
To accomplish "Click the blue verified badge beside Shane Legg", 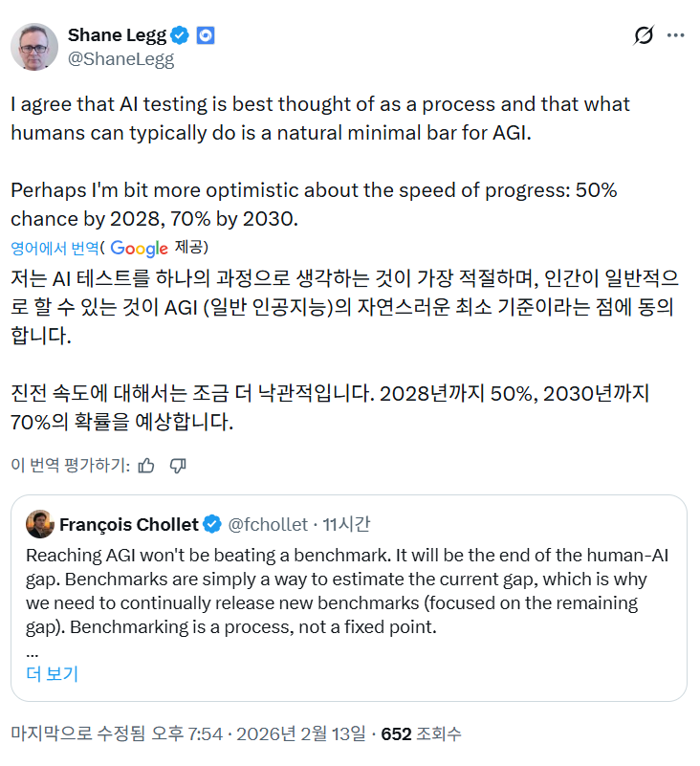I will click(x=181, y=35).
